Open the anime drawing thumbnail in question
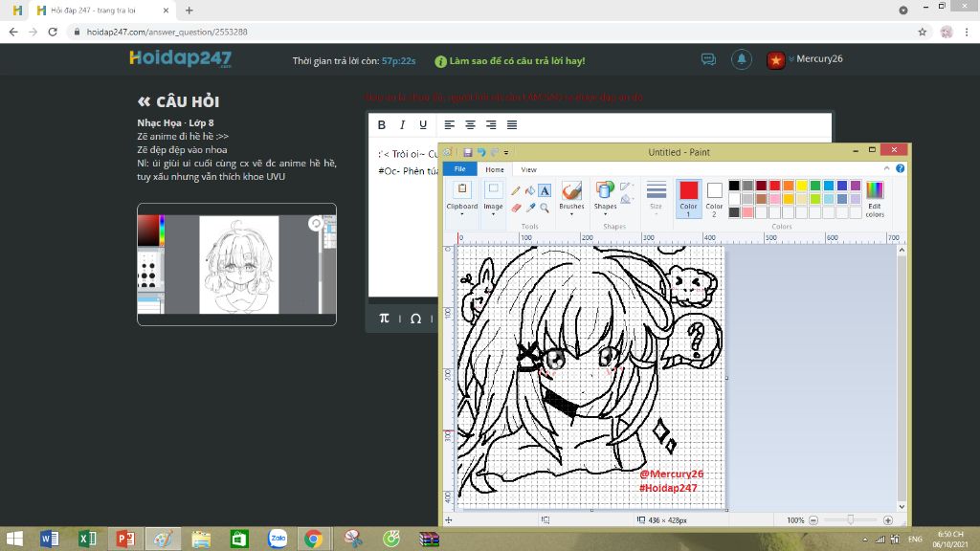 click(x=237, y=264)
